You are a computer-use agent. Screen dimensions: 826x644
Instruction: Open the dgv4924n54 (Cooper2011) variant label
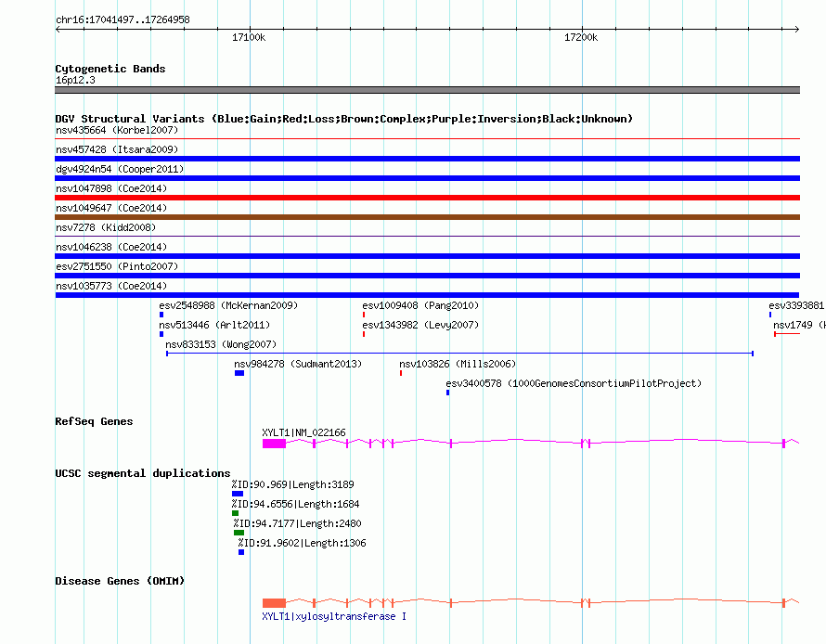(x=120, y=169)
